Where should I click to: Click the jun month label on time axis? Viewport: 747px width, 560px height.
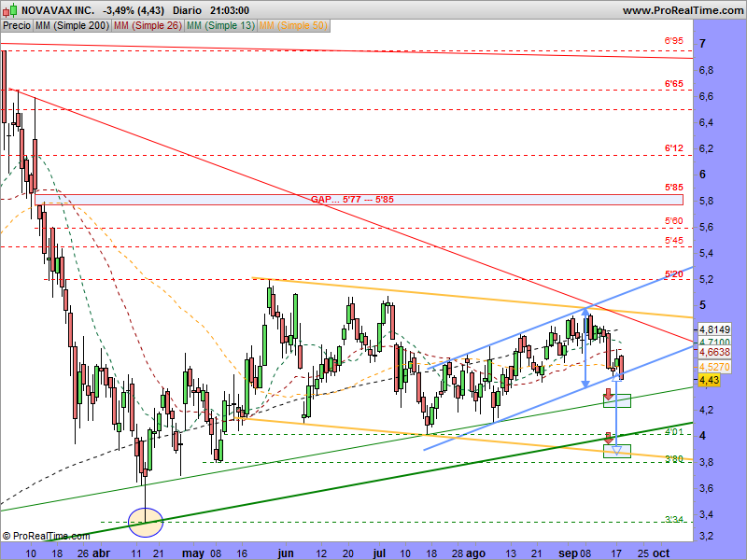[x=286, y=553]
